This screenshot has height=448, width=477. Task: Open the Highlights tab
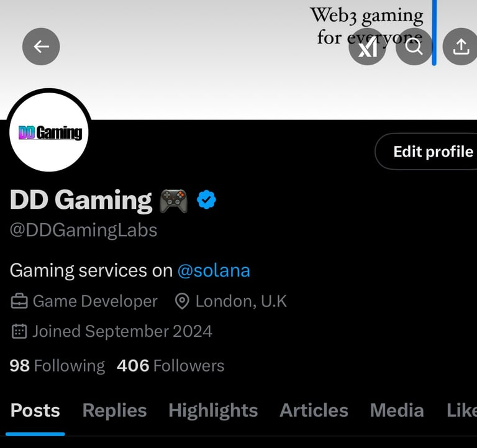coord(213,410)
